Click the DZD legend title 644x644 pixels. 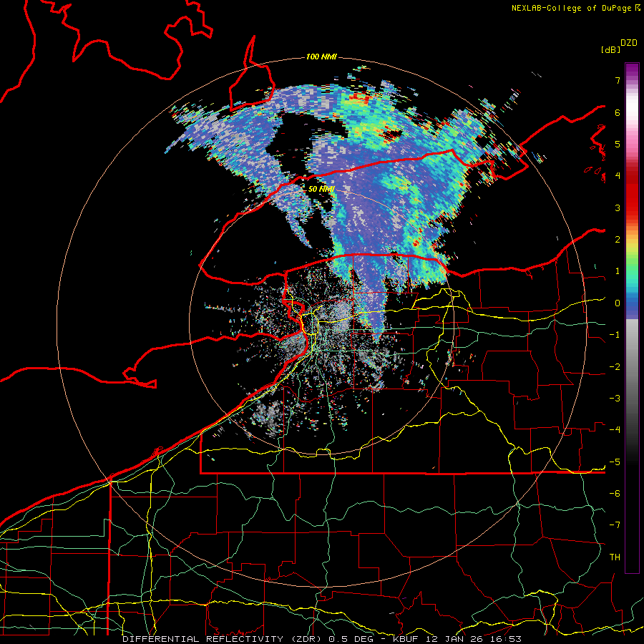[629, 43]
